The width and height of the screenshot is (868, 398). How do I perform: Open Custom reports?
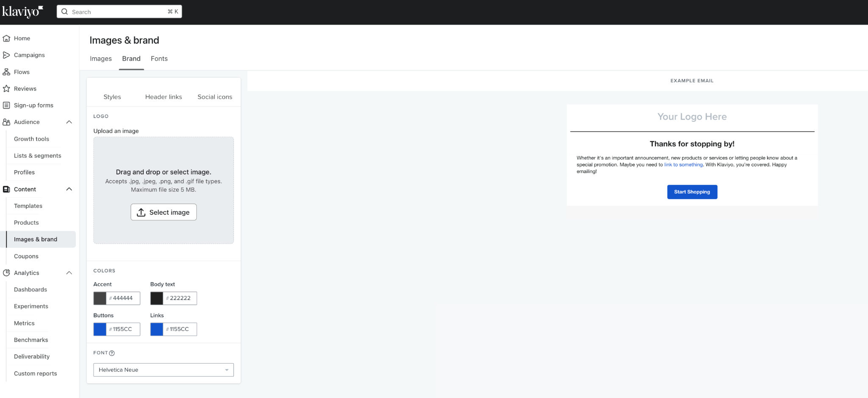[x=35, y=373]
